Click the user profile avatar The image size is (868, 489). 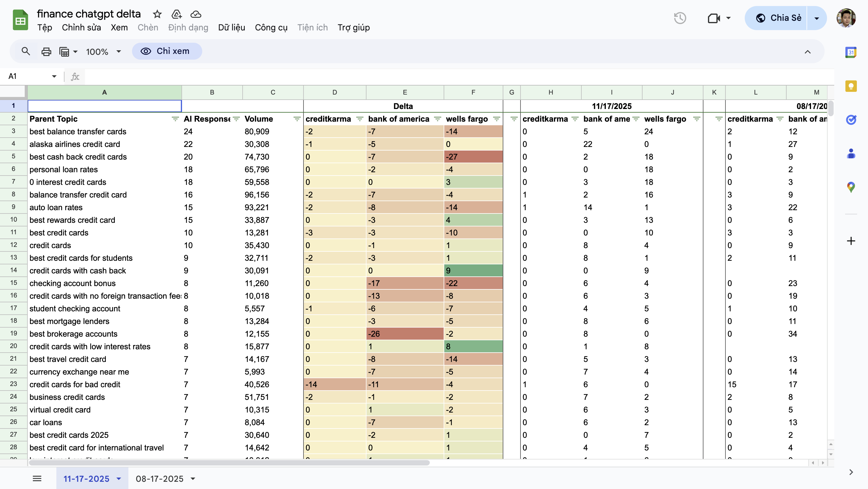click(846, 18)
